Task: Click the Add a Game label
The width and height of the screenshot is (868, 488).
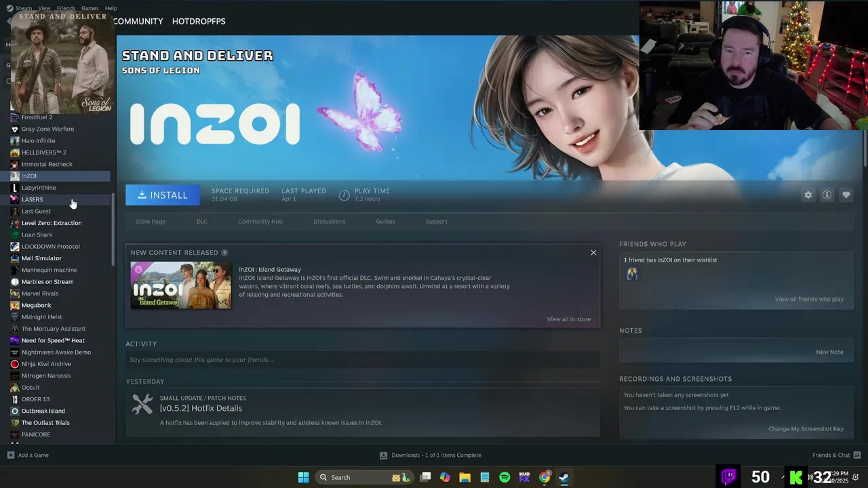Action: point(33,455)
